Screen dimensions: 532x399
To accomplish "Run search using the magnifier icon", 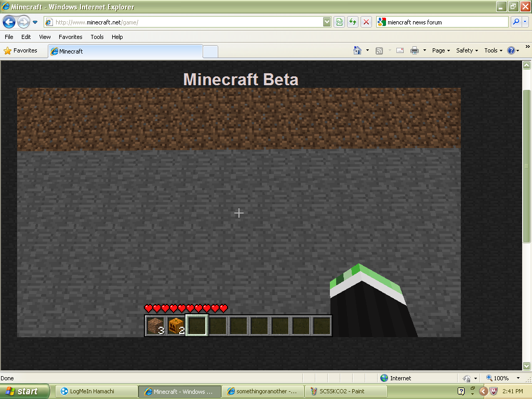I will click(x=516, y=22).
